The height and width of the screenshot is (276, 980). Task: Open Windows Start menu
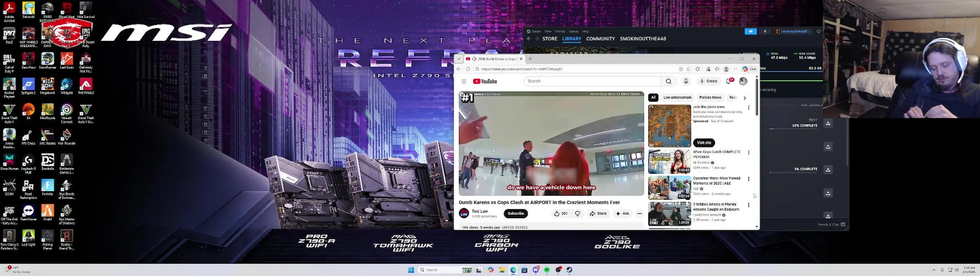click(411, 270)
